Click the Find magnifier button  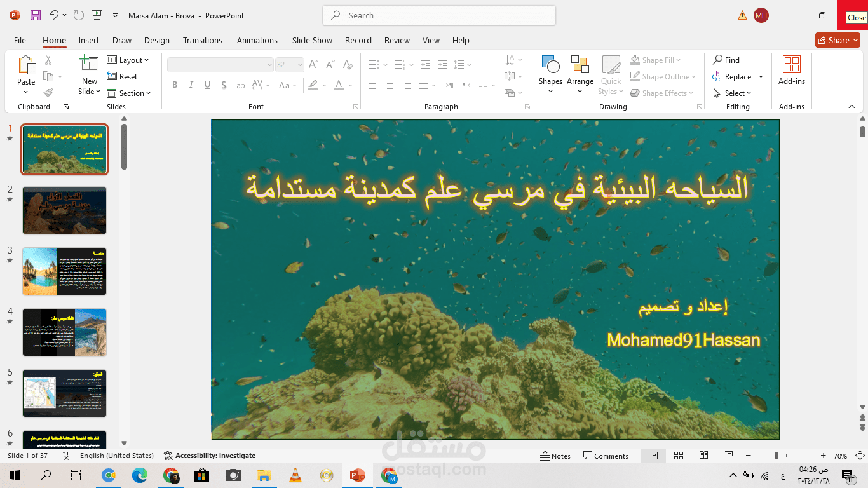pyautogui.click(x=726, y=60)
